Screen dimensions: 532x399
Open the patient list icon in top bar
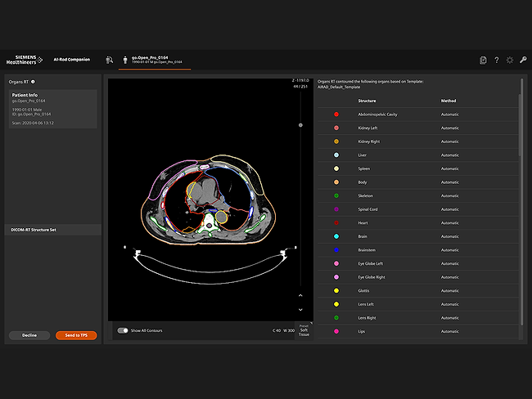tap(110, 60)
